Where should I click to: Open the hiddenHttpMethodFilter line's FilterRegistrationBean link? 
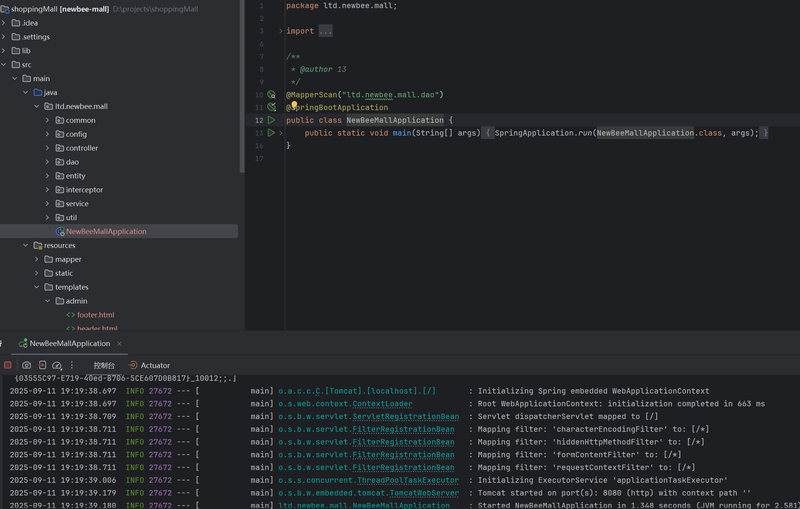403,442
